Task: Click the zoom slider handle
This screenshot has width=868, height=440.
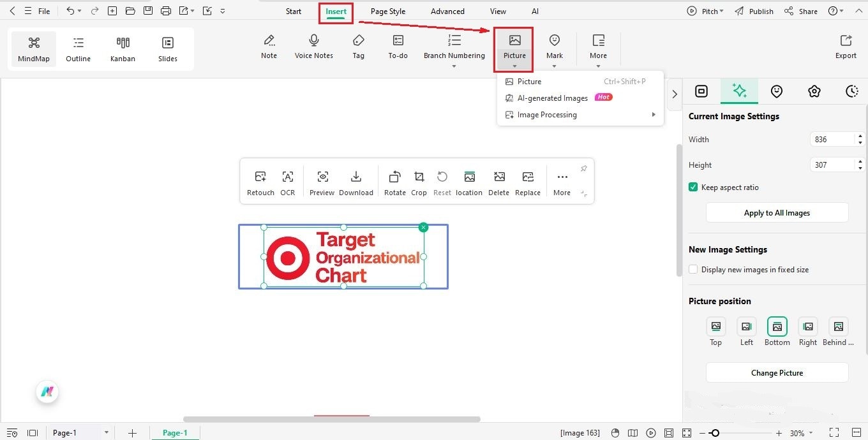Action: pos(715,433)
